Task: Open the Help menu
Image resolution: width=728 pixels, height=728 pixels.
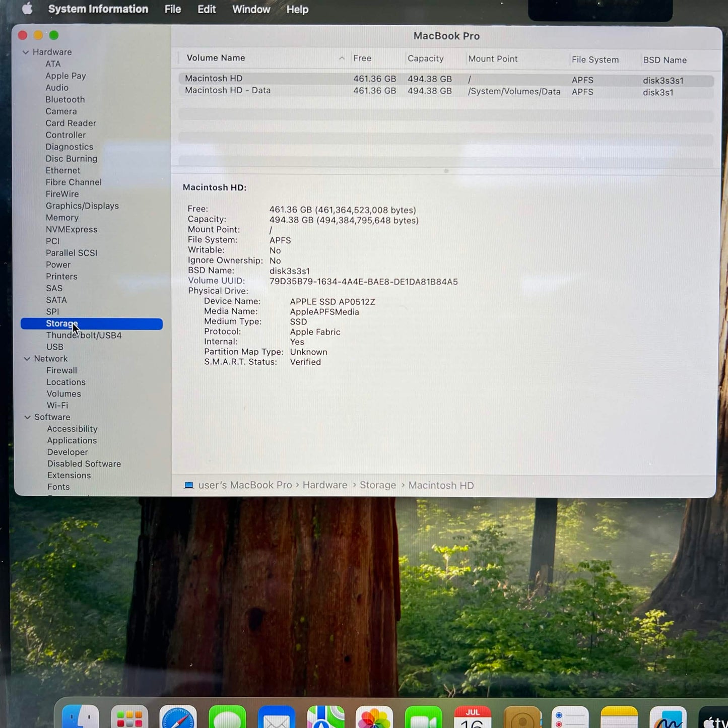Action: 297,9
